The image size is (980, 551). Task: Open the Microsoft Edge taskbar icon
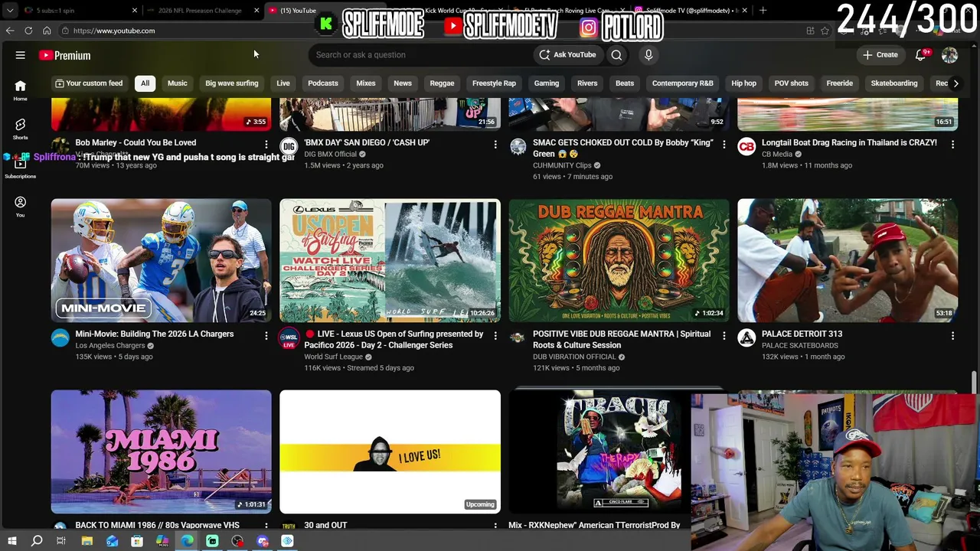point(188,541)
